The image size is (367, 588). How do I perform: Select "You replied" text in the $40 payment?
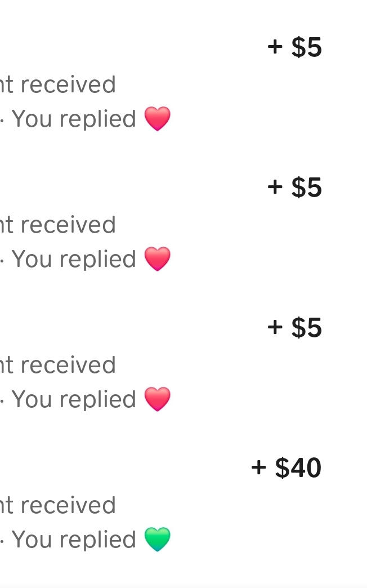[x=74, y=540]
